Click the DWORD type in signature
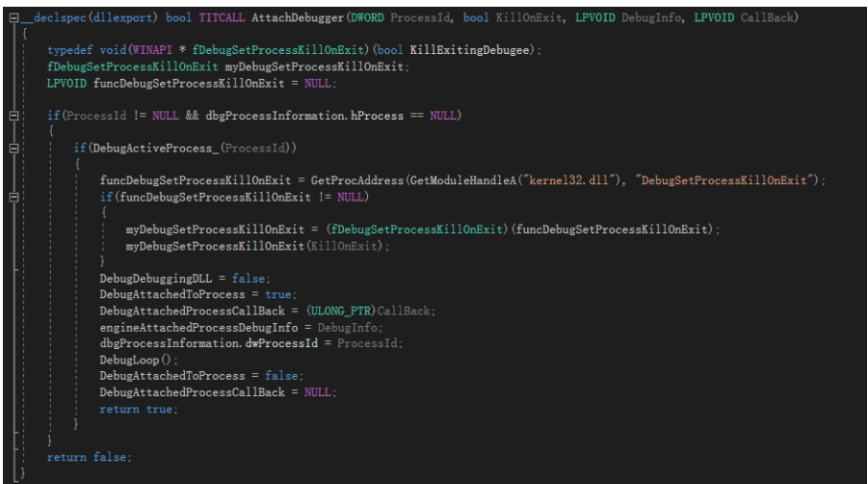Screen dimensions: 868x484 367,17
